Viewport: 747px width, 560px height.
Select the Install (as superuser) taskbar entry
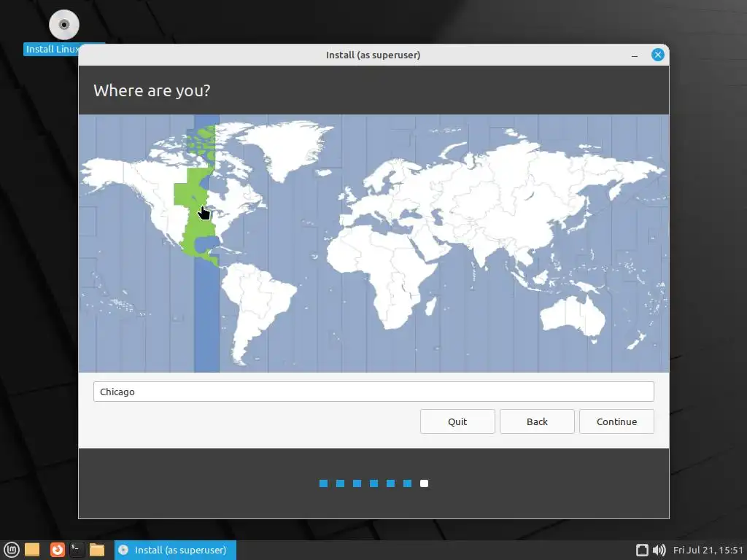point(175,550)
